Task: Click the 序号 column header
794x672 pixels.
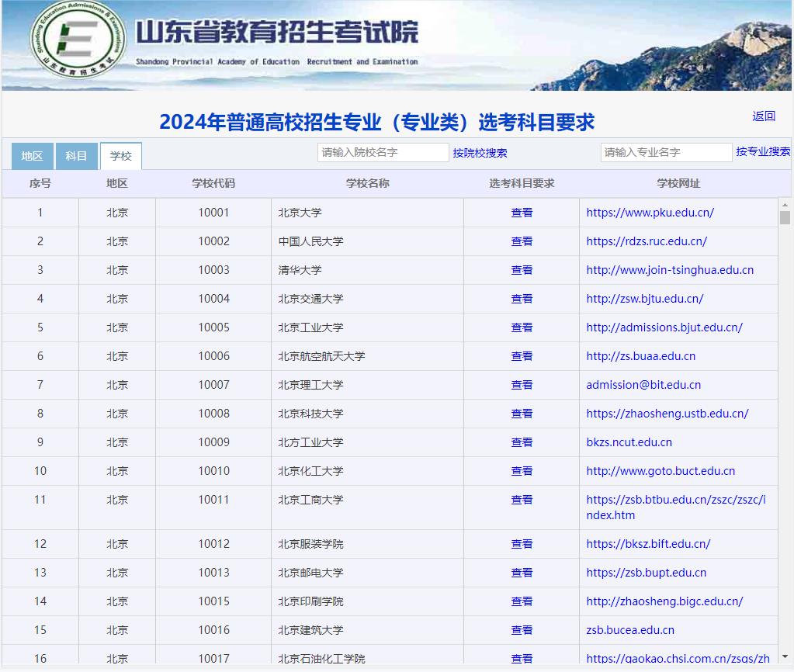Action: click(40, 183)
